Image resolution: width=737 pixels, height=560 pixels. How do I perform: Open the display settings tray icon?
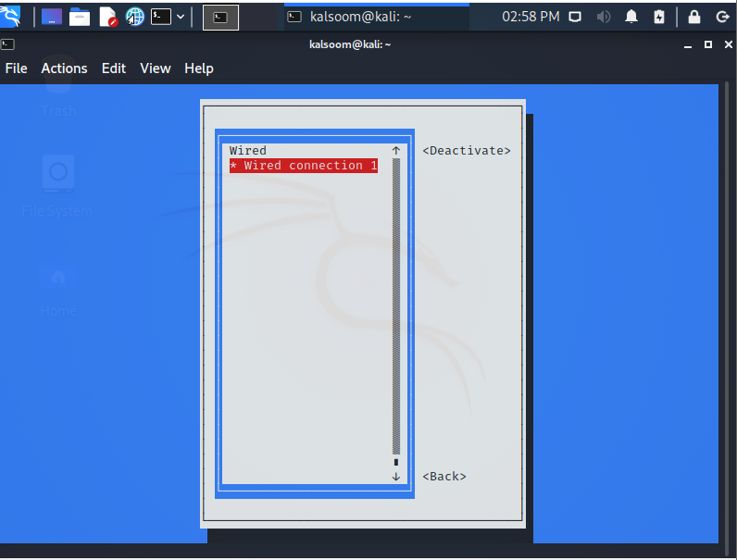[x=574, y=18]
